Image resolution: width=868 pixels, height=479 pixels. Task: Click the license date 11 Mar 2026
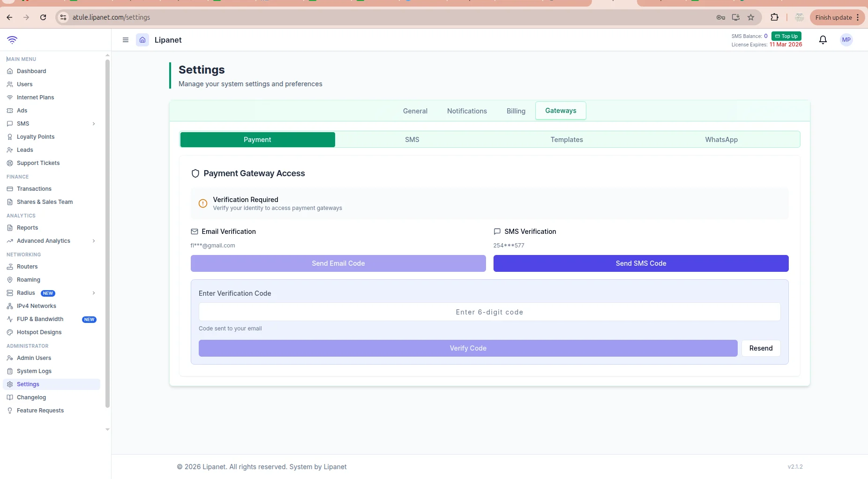click(x=786, y=45)
